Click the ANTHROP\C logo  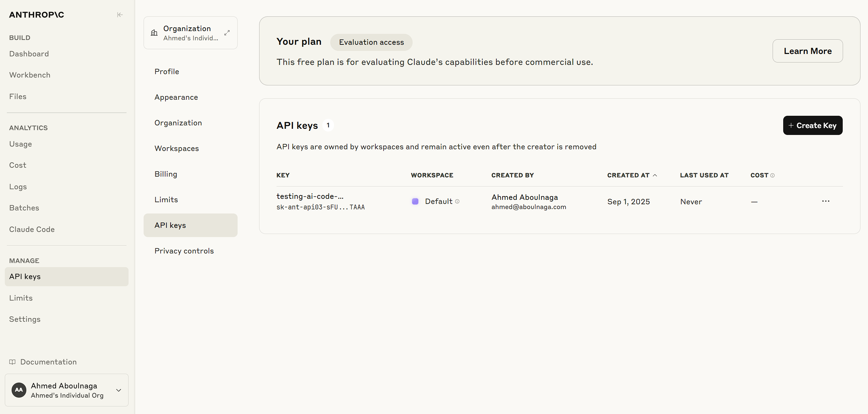click(36, 15)
